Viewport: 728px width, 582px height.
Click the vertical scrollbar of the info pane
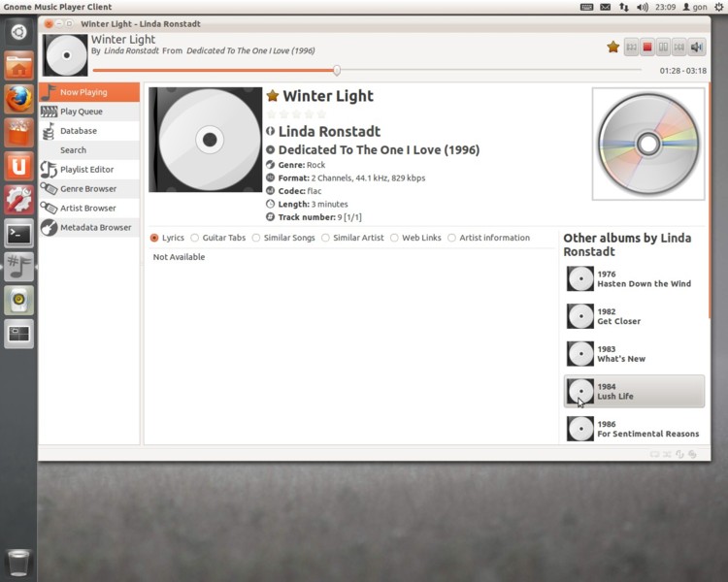710,201
